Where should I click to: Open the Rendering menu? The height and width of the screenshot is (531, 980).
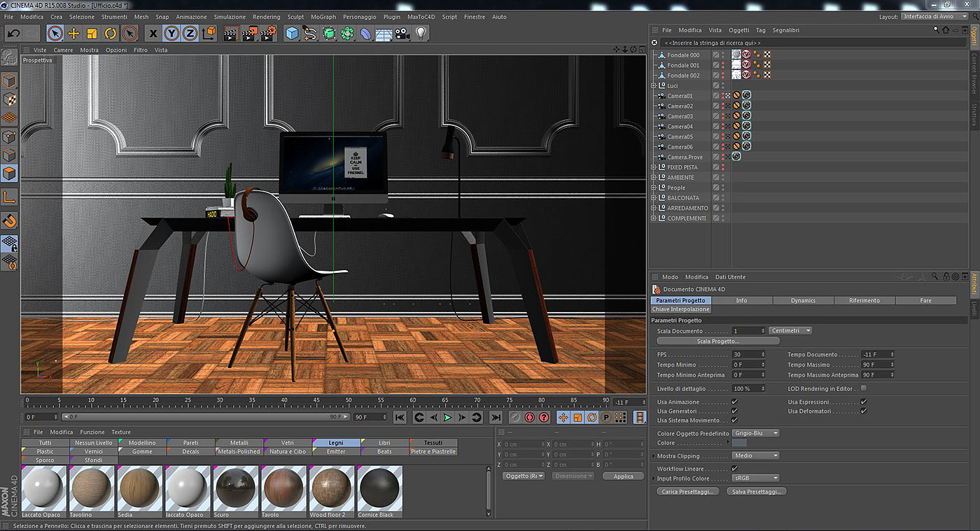266,17
